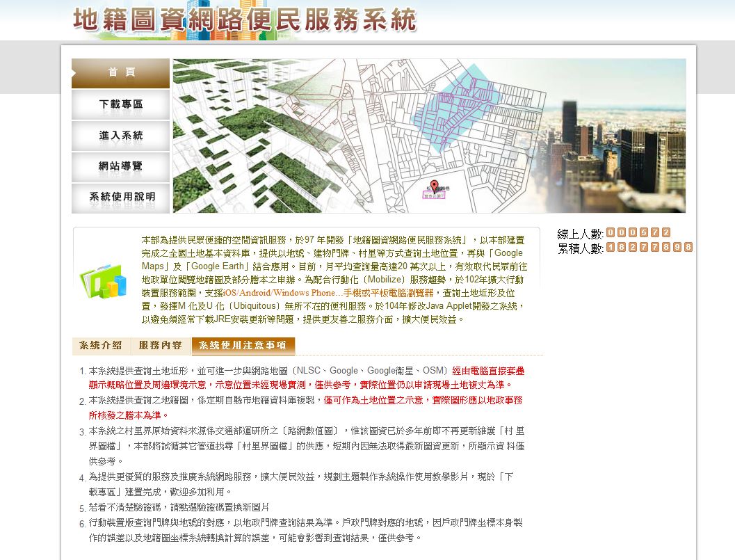The image size is (735, 560).
Task: Go to 下載專區 download section
Action: pos(120,104)
